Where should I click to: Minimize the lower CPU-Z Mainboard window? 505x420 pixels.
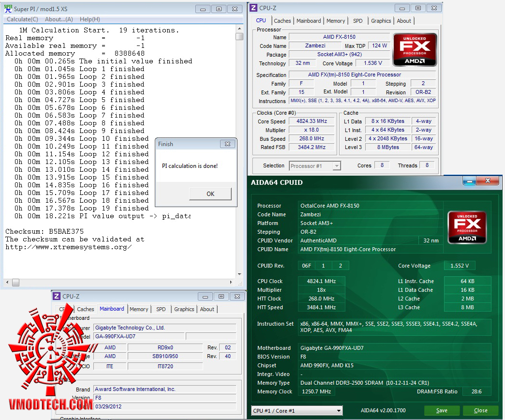[x=205, y=296]
